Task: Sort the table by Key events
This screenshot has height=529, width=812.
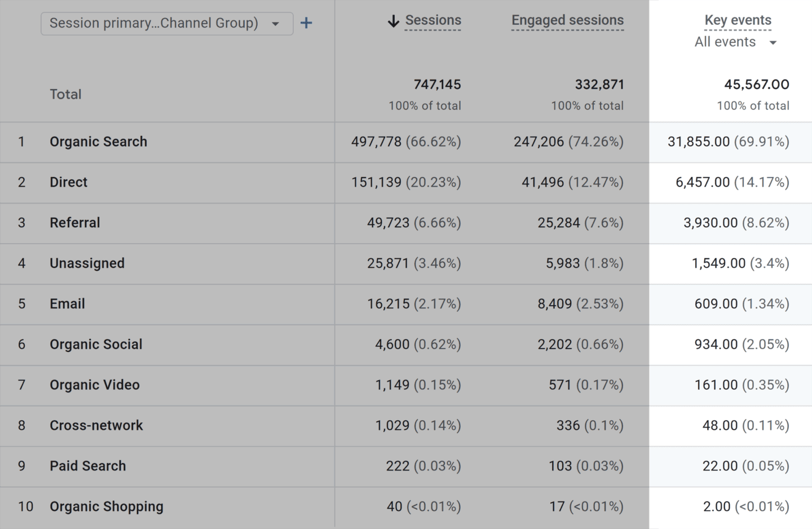Action: pyautogui.click(x=738, y=20)
